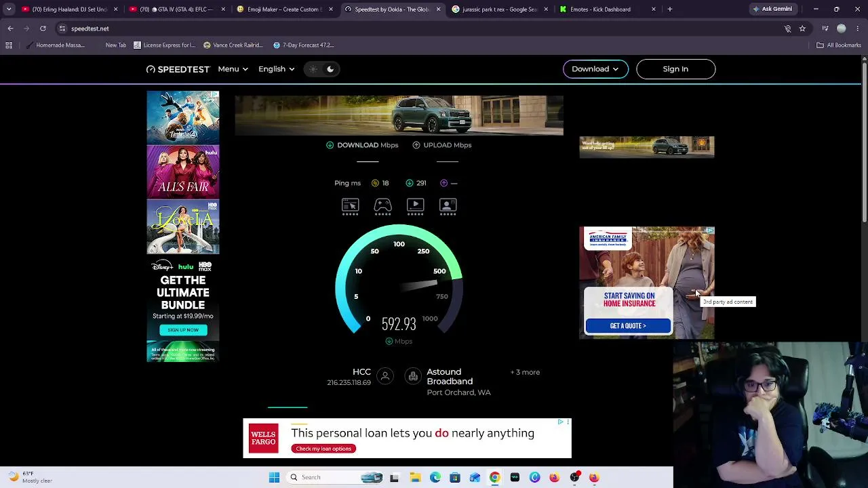Image resolution: width=868 pixels, height=488 pixels.
Task: Click the I Love LA ad thumbnail
Action: click(183, 227)
